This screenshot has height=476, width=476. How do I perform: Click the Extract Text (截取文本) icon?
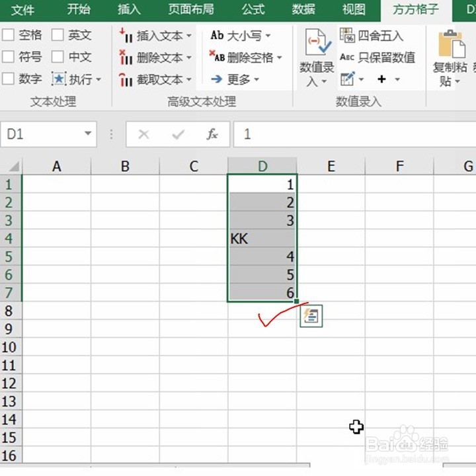126,79
